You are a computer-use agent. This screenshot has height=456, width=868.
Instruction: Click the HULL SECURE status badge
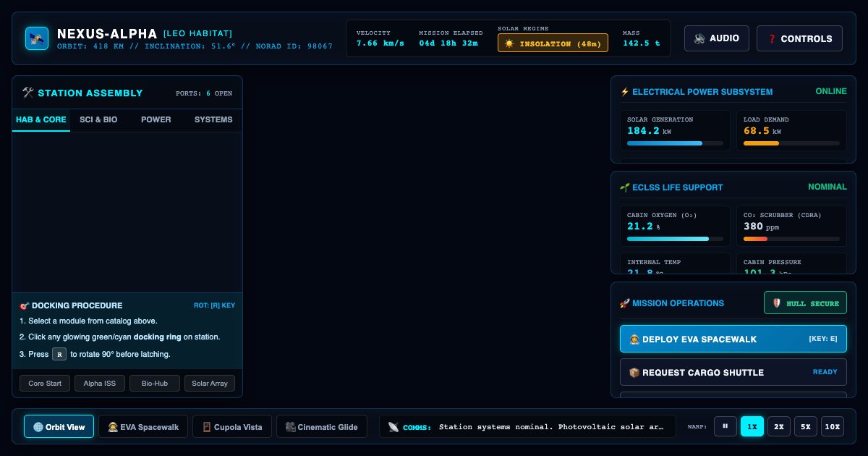point(805,303)
